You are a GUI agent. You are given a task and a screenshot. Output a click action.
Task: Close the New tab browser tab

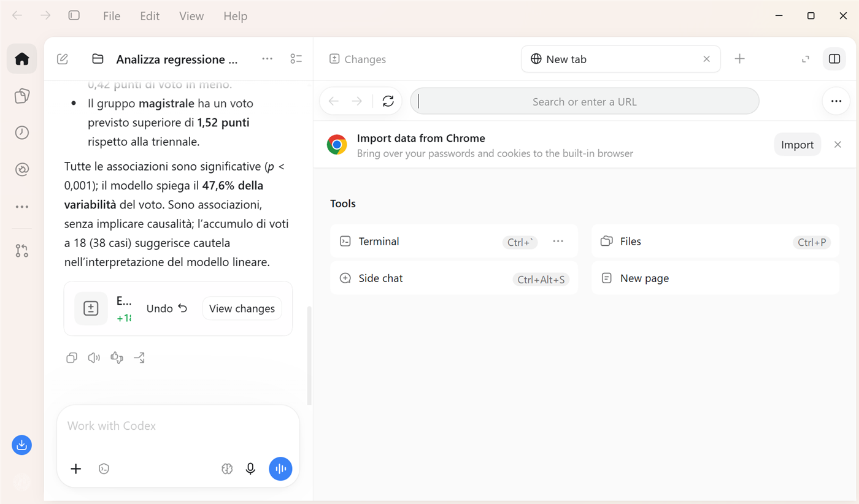tap(706, 59)
